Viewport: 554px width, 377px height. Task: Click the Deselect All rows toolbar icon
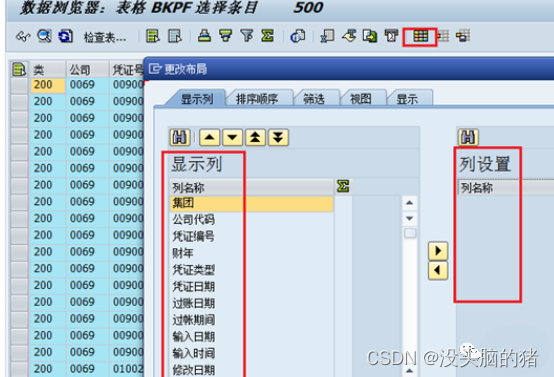point(175,36)
